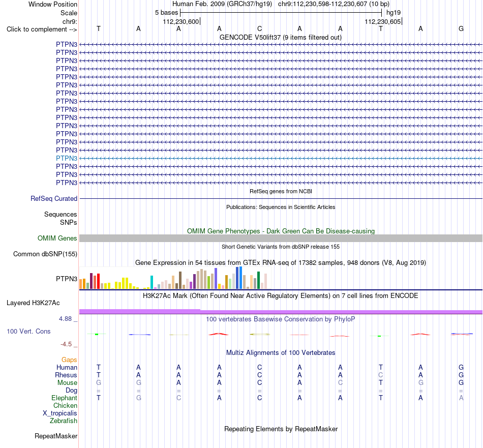Click the Dog species label

(72, 391)
